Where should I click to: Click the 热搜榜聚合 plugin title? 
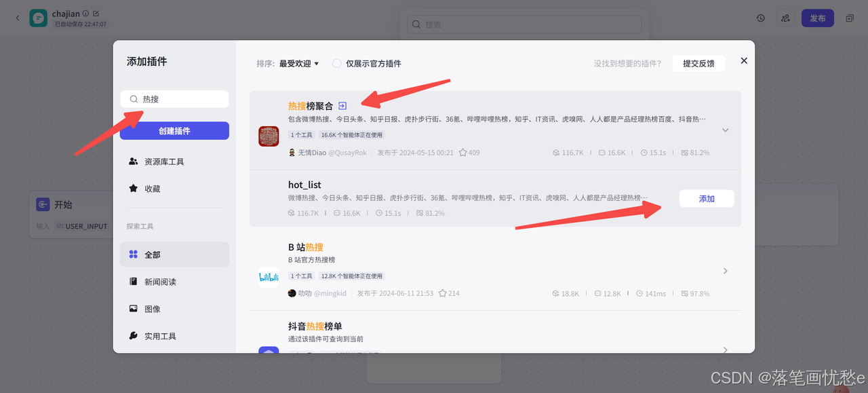[311, 106]
